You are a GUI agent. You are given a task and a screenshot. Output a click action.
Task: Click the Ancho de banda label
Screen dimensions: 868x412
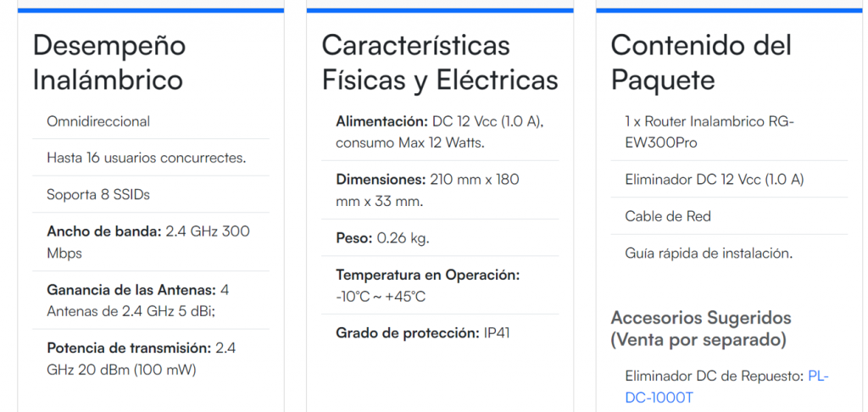[102, 231]
